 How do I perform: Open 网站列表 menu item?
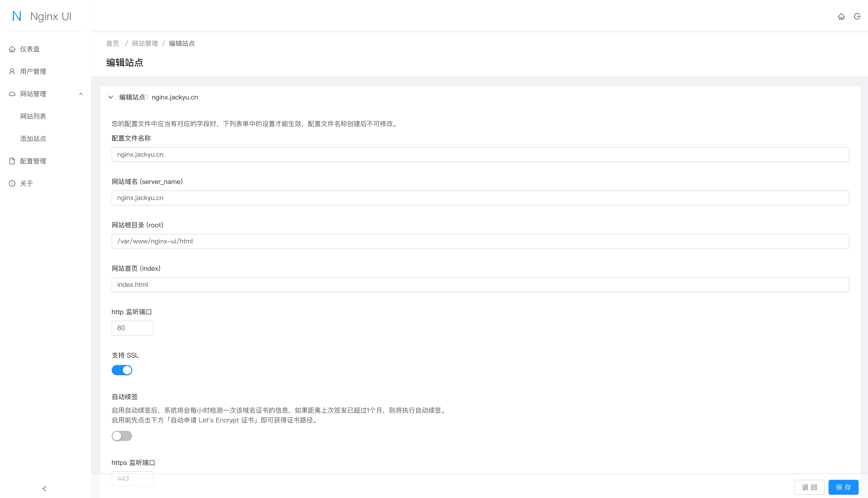(x=33, y=116)
